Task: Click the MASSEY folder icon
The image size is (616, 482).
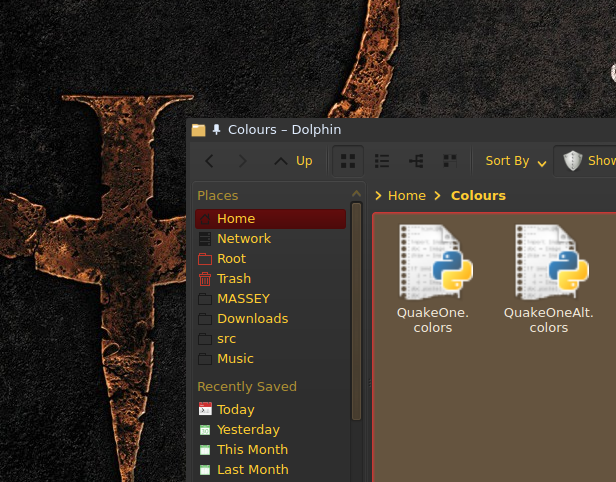Action: click(x=205, y=299)
